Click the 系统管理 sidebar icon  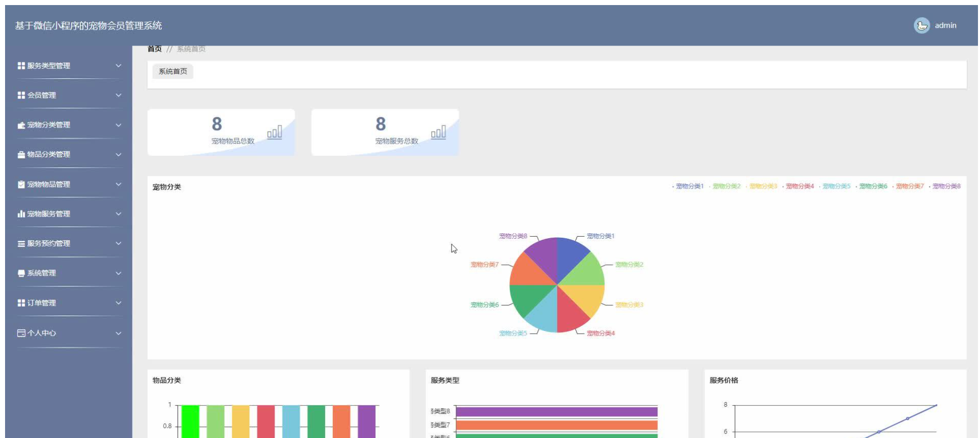(21, 273)
